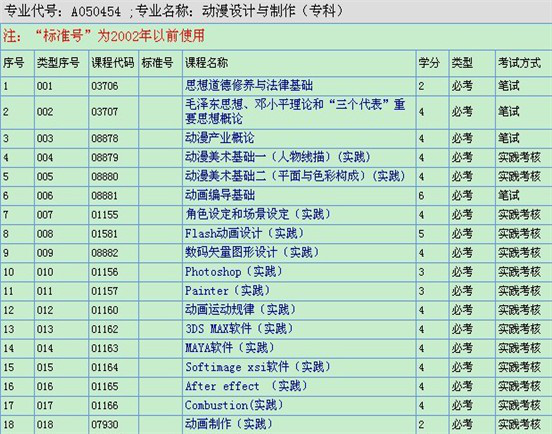
Task: Select course code 01162
Action: point(105,329)
